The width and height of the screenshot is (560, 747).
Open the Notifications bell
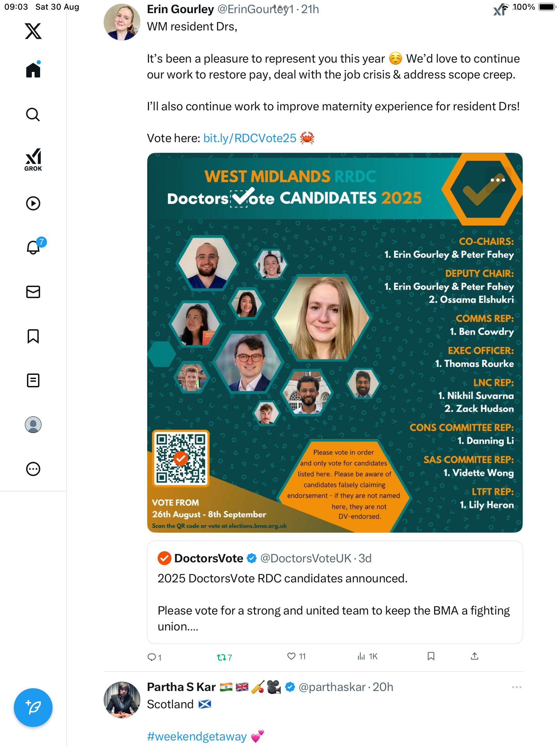pyautogui.click(x=33, y=247)
